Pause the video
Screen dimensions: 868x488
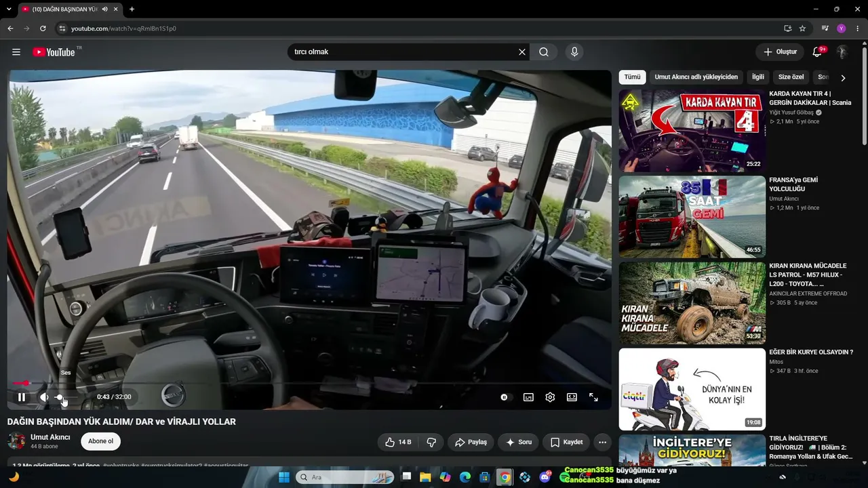(x=22, y=397)
